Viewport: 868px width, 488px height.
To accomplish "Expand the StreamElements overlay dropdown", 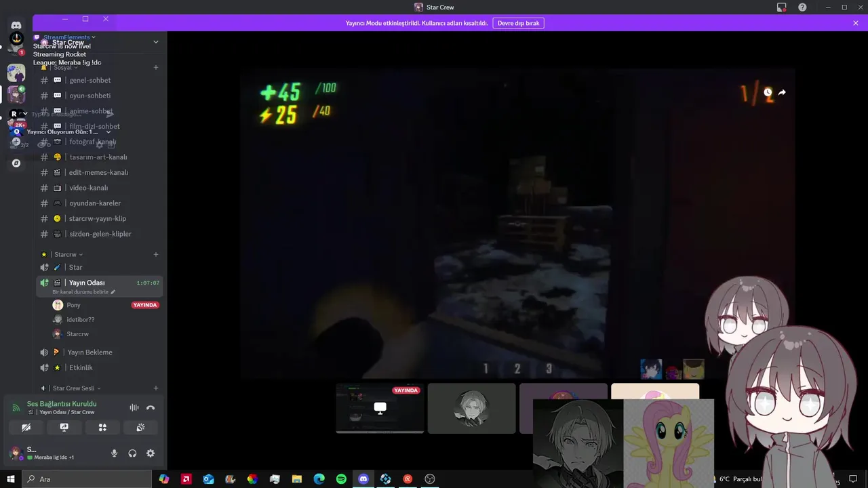I will point(94,37).
